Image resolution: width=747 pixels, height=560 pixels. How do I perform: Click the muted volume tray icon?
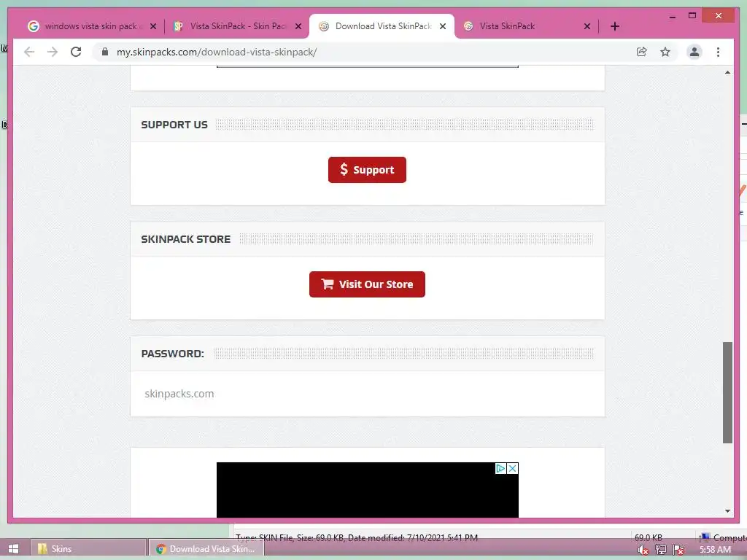click(643, 550)
